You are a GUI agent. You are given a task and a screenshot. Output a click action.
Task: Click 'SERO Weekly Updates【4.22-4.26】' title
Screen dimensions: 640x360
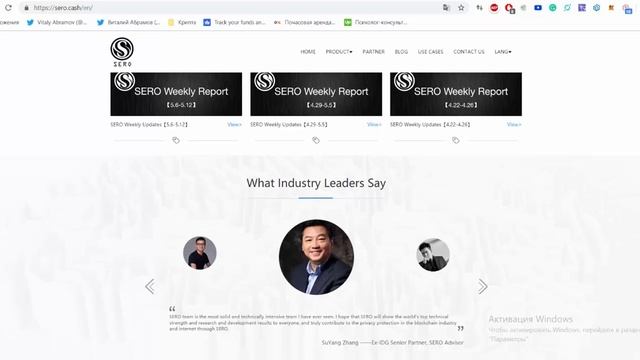[430, 124]
